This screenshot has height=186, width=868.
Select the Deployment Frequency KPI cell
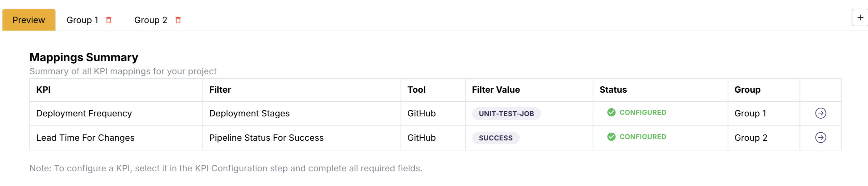84,114
